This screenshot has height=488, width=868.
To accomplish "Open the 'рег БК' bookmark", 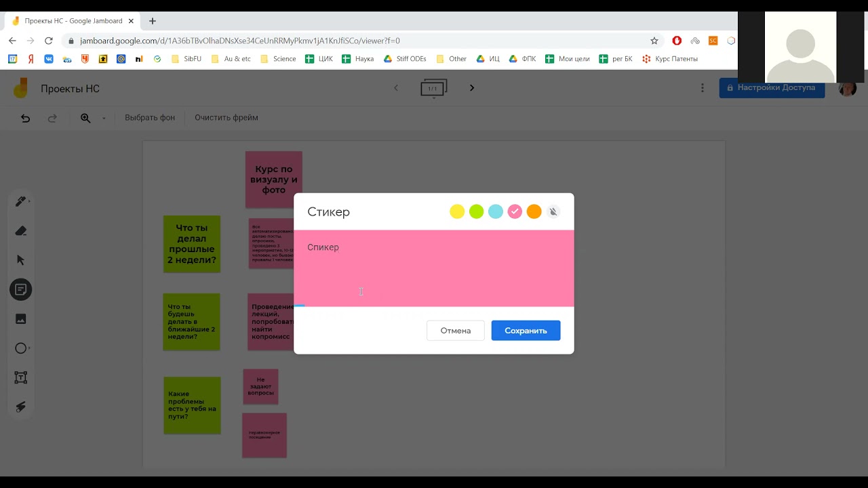I will [x=616, y=59].
